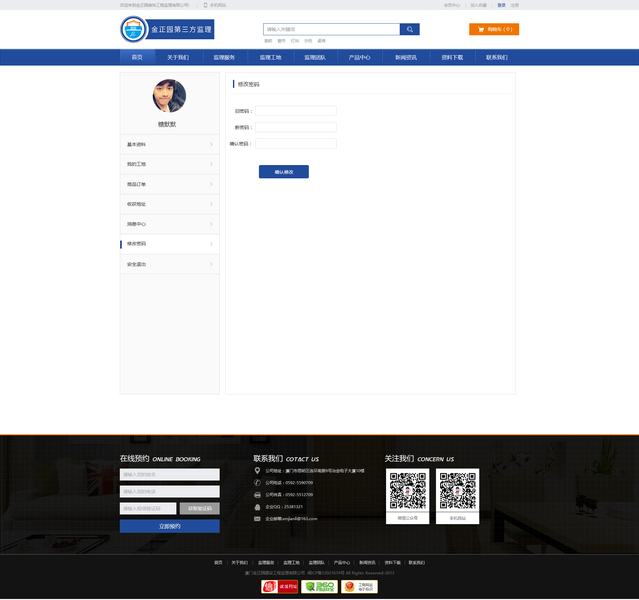Click footer 关于我们 link
639x600 pixels.
point(240,562)
